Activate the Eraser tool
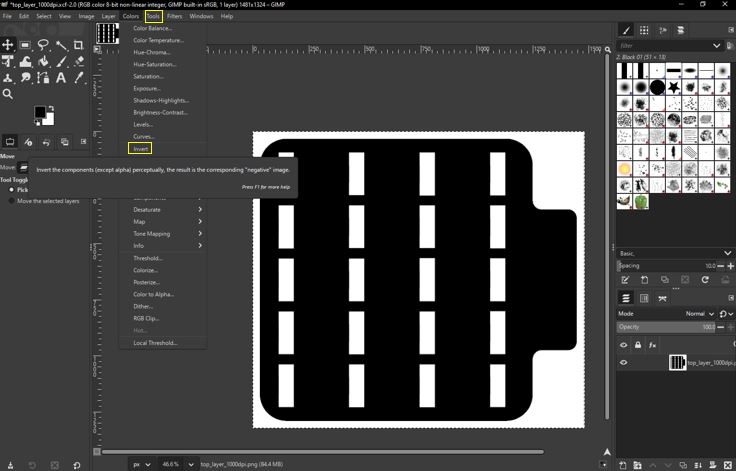 [x=79, y=62]
